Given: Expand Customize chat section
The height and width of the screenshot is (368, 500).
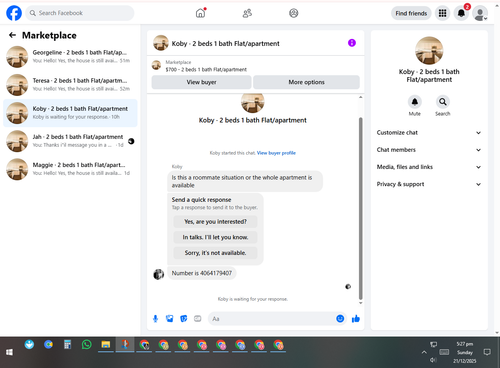Looking at the screenshot, I should coord(429,133).
